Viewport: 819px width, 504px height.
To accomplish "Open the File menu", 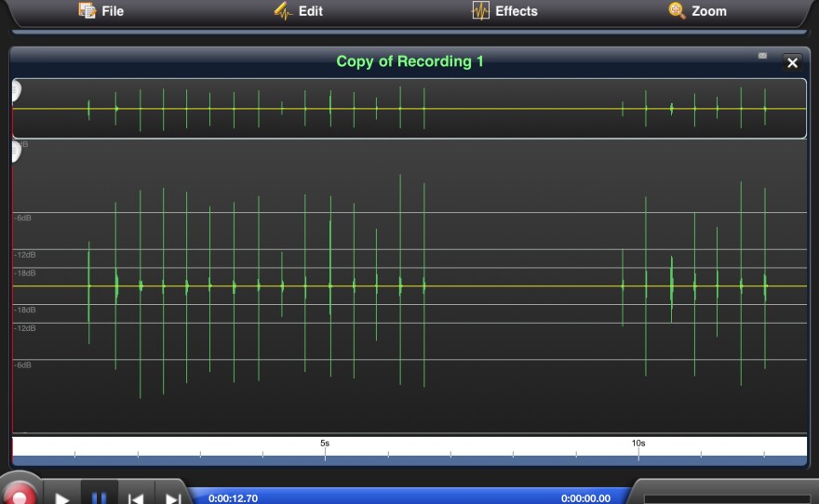I will pos(101,11).
